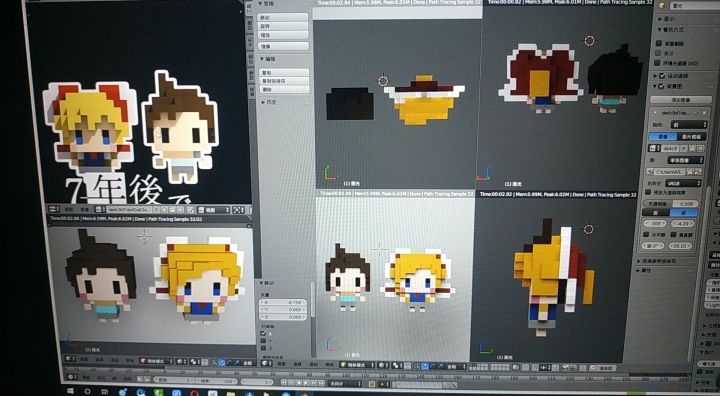Toggle the background images checkbox

662,86
